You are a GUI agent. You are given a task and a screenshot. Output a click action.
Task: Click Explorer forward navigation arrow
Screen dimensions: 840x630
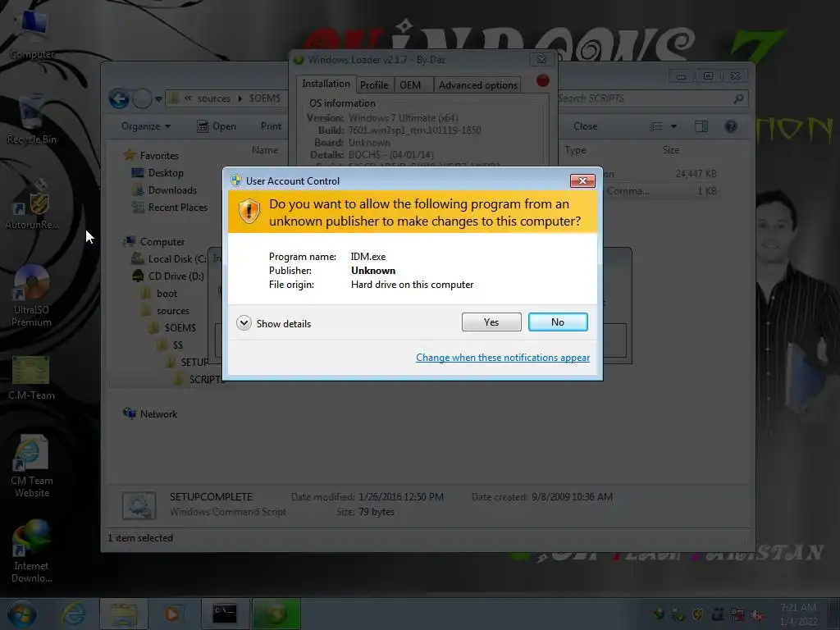point(142,98)
